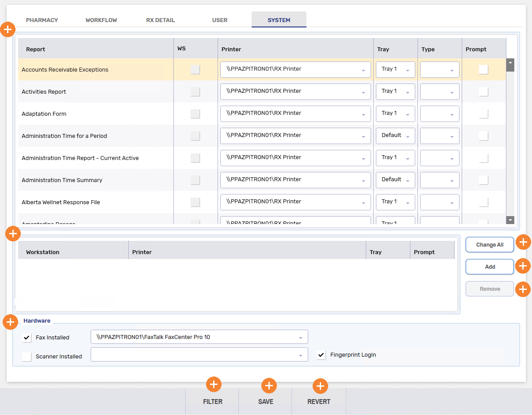Click the plus icon above the Save button
This screenshot has width=532, height=415.
click(x=269, y=386)
